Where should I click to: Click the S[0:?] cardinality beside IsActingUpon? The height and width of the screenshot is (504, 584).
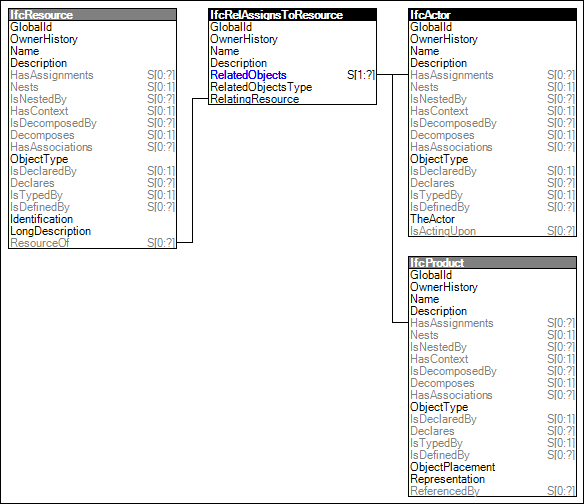click(x=561, y=231)
